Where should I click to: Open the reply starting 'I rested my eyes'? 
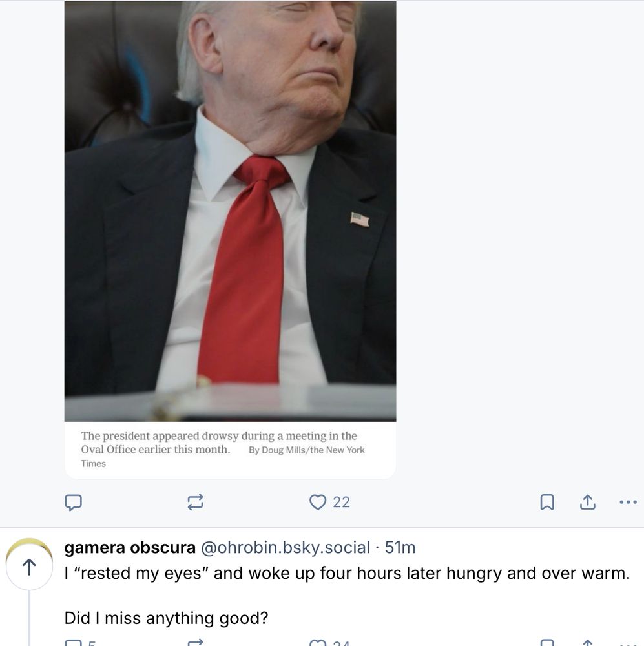(347, 573)
